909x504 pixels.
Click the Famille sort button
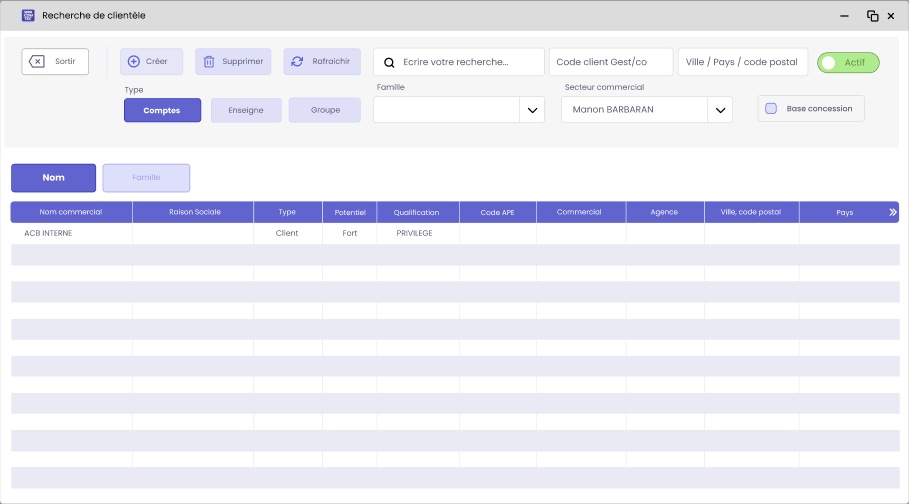click(146, 178)
